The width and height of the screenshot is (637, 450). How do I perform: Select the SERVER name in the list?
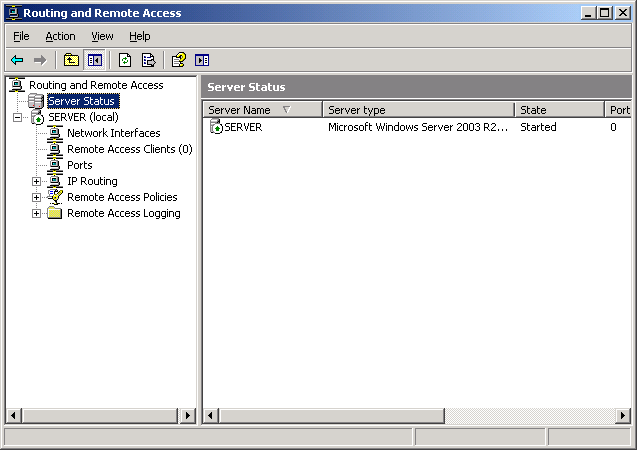pos(243,127)
